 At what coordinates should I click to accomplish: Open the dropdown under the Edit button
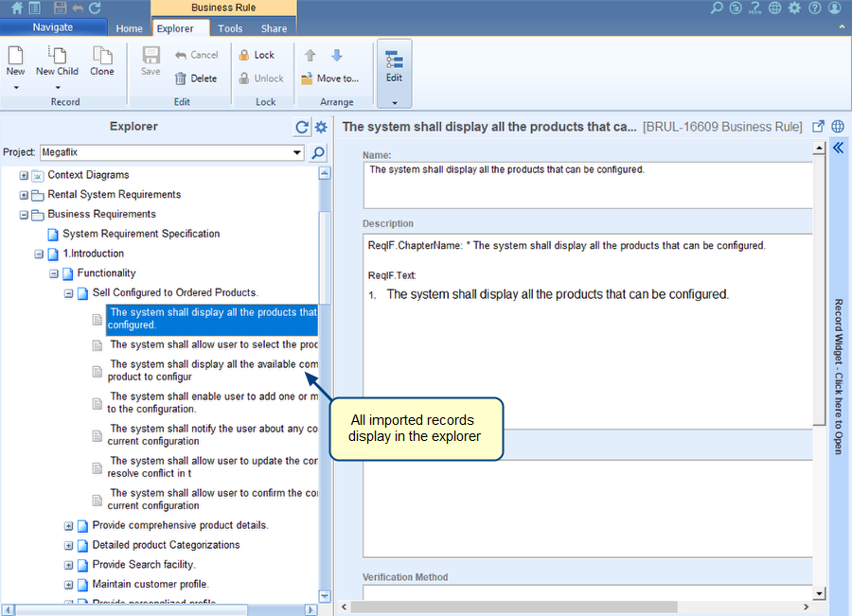(395, 102)
